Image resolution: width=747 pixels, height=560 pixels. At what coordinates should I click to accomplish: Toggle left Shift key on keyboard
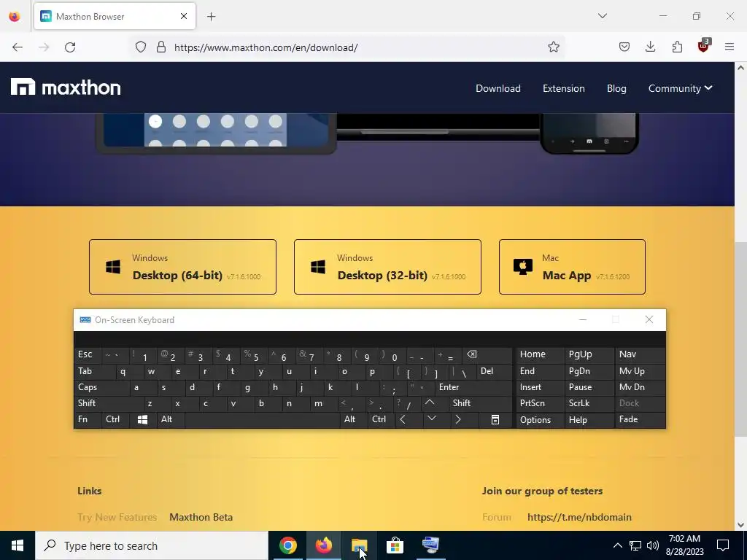109,403
